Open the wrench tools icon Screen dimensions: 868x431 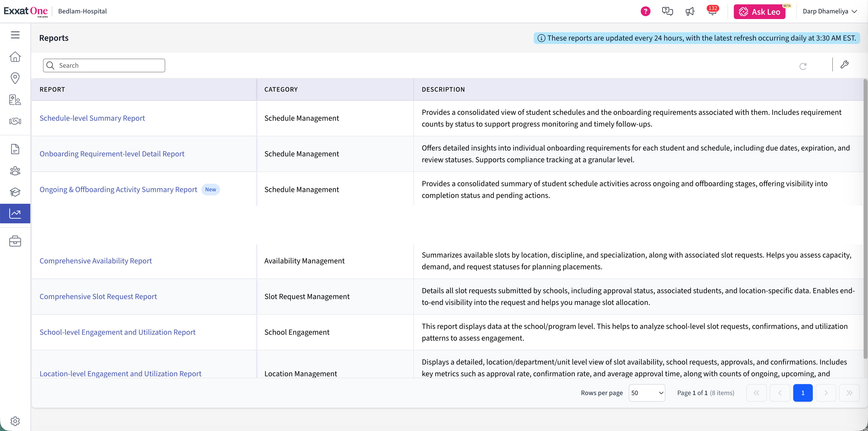[844, 65]
